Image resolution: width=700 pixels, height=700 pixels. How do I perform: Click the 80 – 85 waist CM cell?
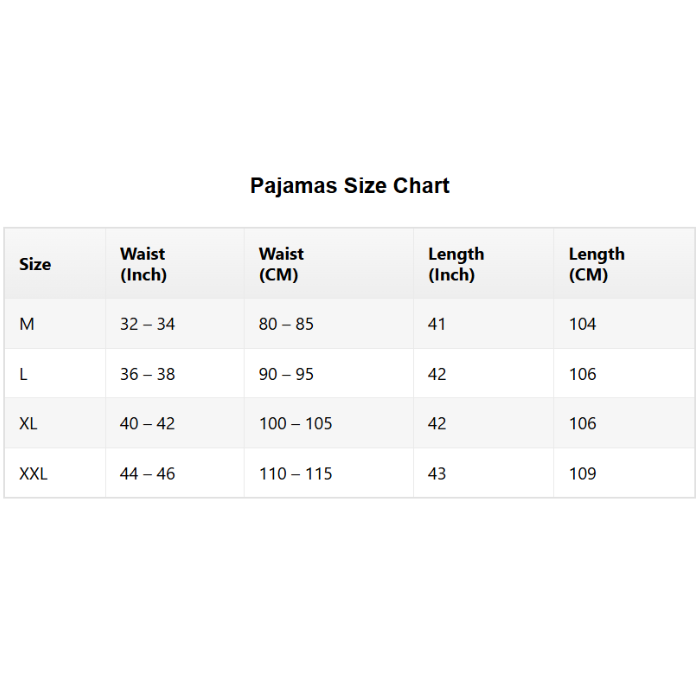(x=286, y=324)
